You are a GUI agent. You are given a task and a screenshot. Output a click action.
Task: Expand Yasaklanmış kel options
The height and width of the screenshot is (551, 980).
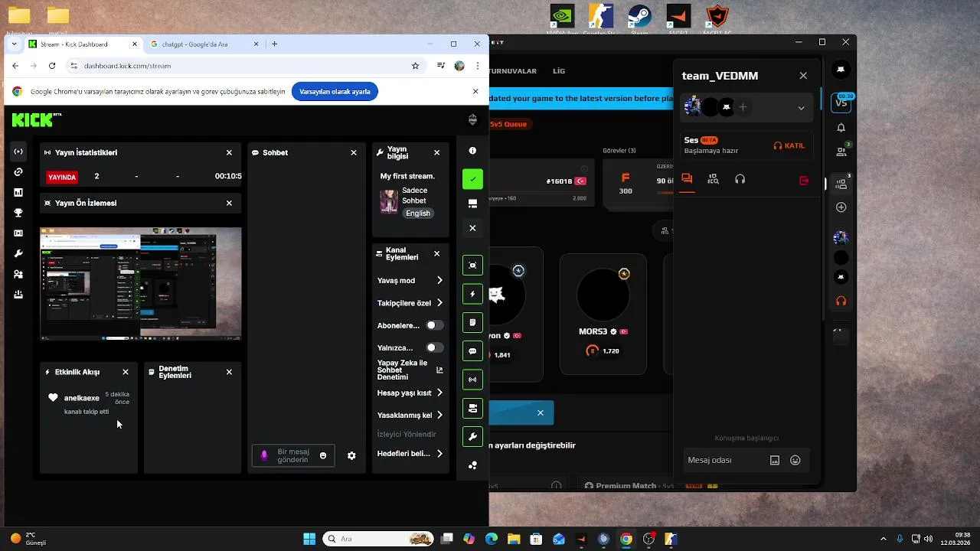coord(439,415)
